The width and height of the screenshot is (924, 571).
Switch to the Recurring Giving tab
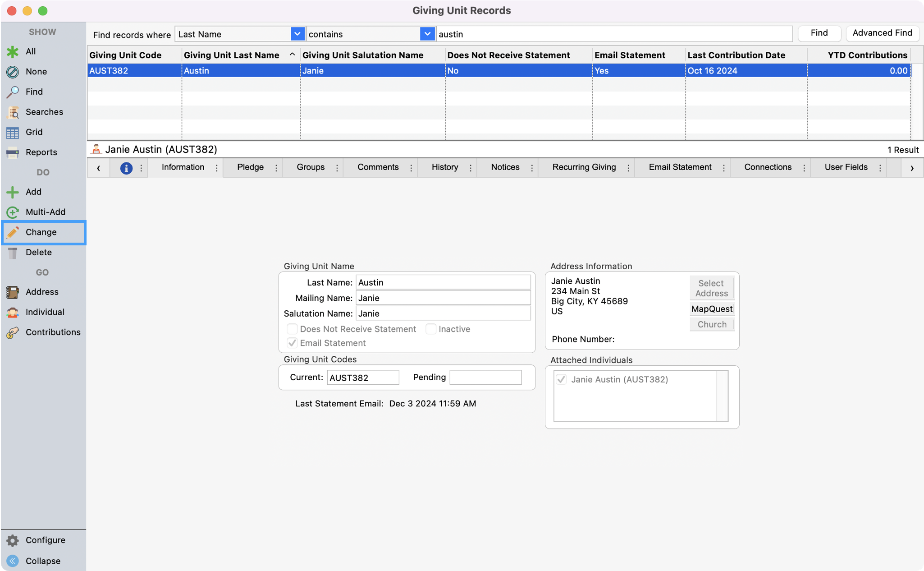coord(584,167)
